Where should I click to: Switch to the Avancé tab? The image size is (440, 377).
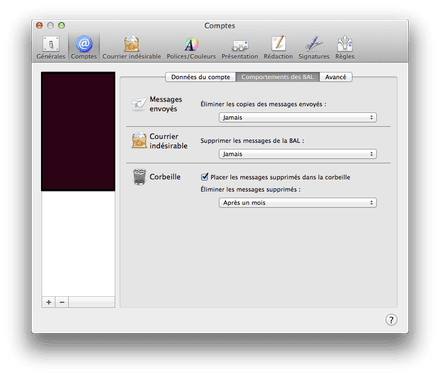click(336, 77)
